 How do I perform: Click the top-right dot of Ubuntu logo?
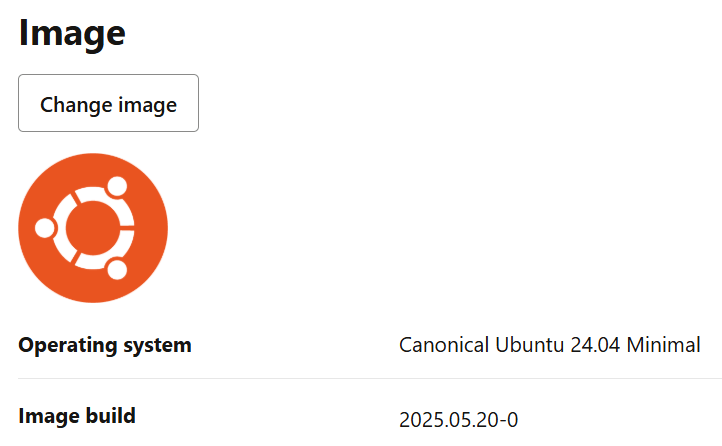(x=117, y=186)
